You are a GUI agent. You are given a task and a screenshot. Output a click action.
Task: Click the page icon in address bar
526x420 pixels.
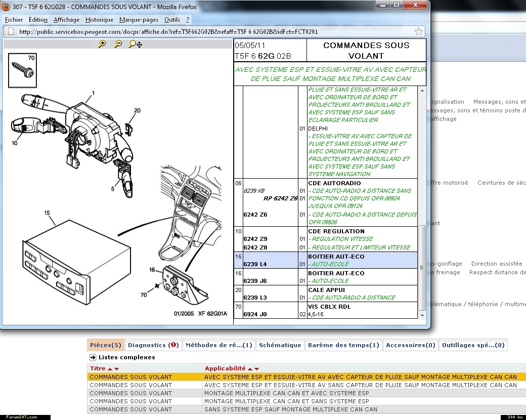(11, 31)
